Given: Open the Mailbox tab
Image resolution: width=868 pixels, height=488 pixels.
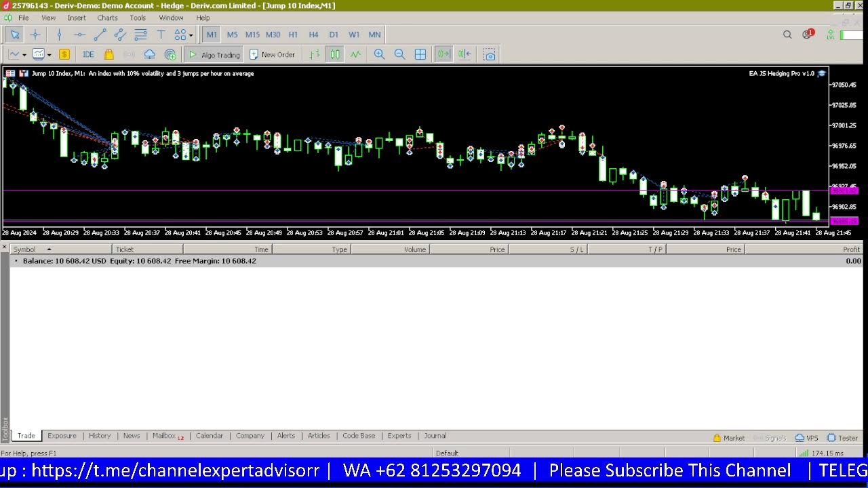Looking at the screenshot, I should [167, 436].
